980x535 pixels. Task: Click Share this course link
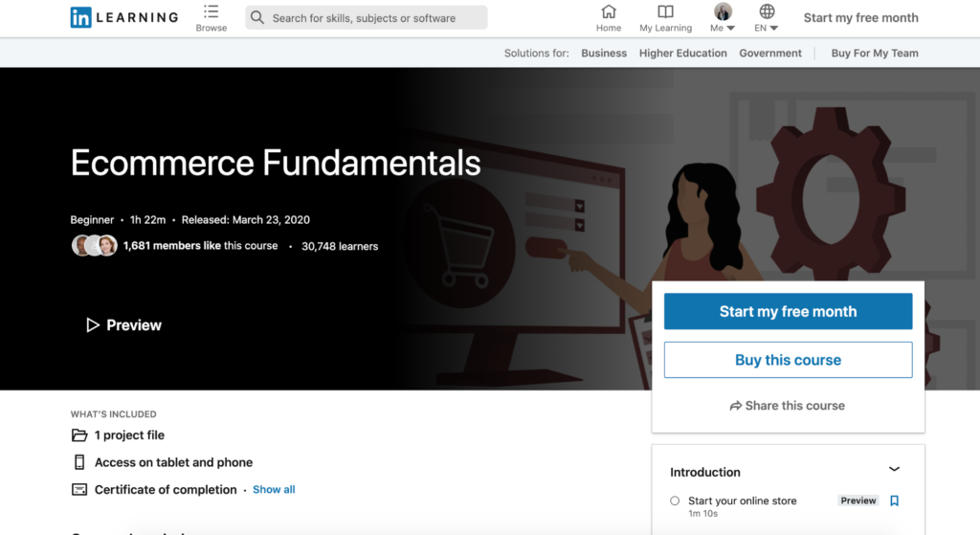[x=788, y=406]
